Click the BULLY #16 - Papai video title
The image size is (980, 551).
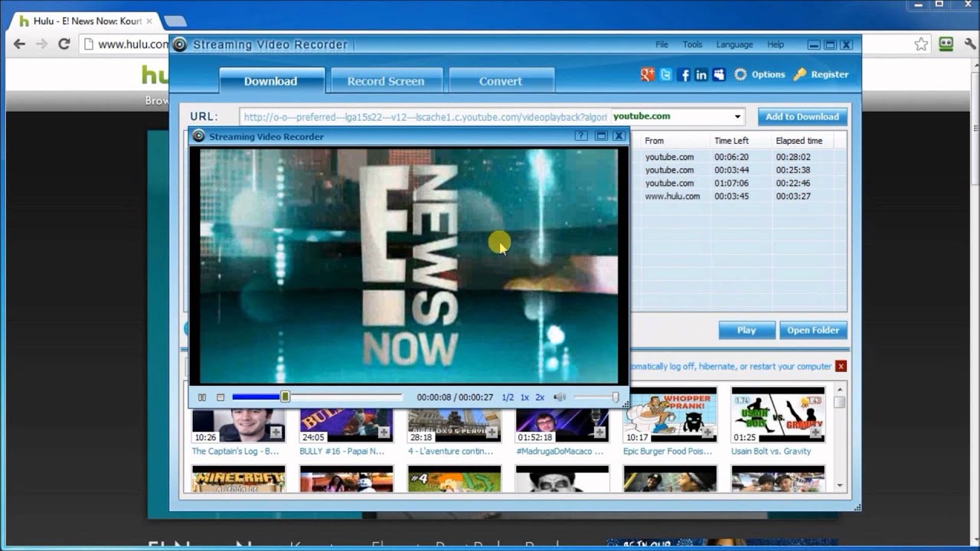(341, 452)
